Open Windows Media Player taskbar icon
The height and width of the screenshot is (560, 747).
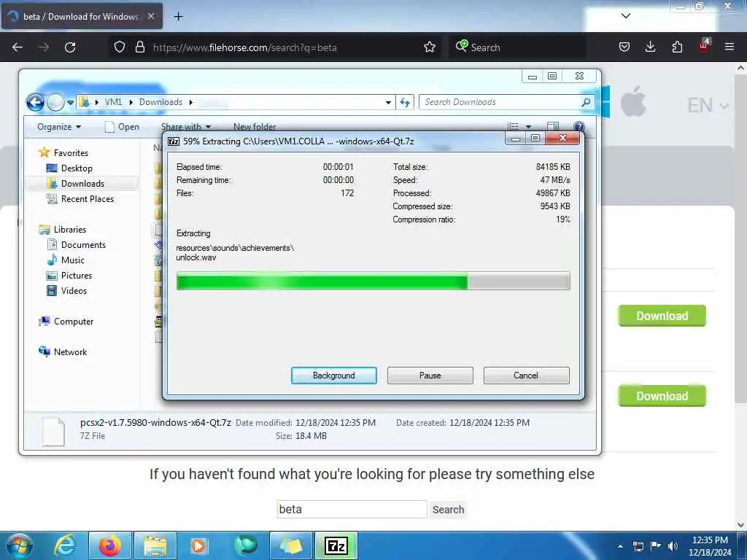[198, 545]
